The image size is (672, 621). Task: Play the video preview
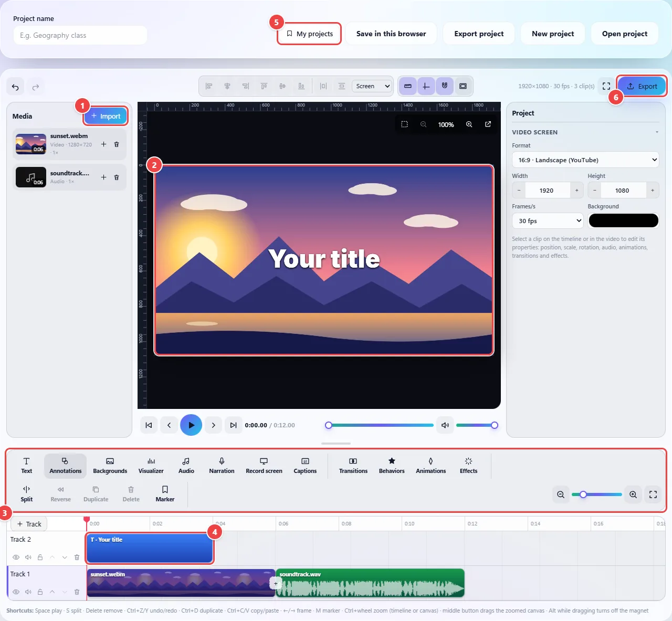click(x=191, y=425)
